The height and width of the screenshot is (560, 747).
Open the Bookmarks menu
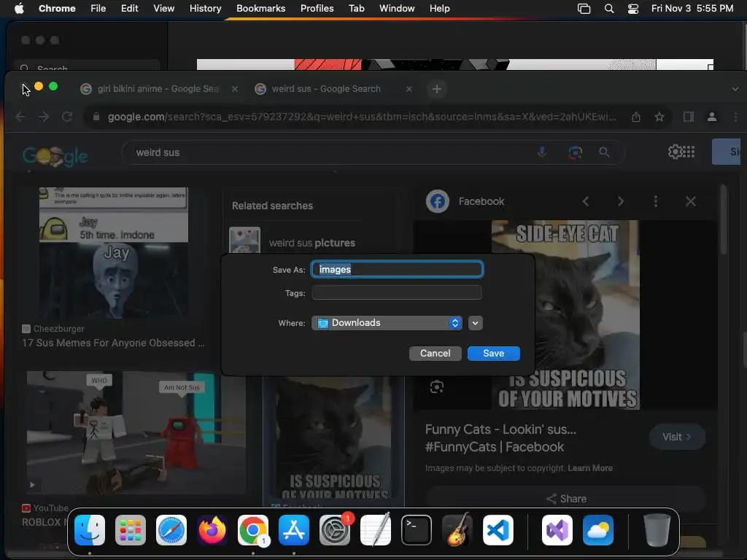[x=260, y=9]
